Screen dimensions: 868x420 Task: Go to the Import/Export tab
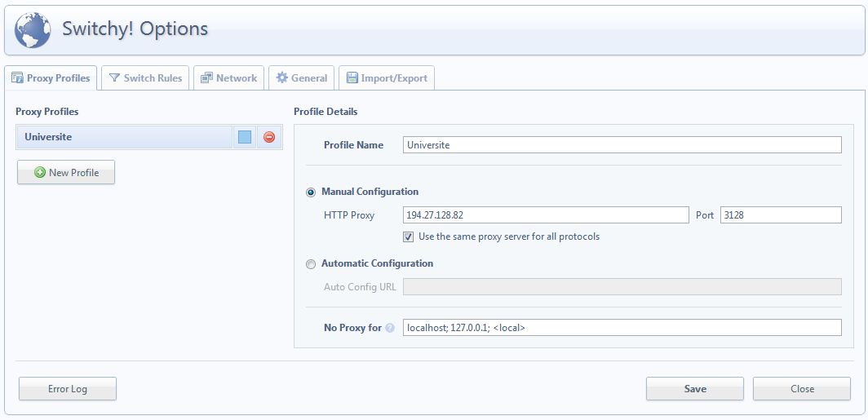pyautogui.click(x=387, y=78)
